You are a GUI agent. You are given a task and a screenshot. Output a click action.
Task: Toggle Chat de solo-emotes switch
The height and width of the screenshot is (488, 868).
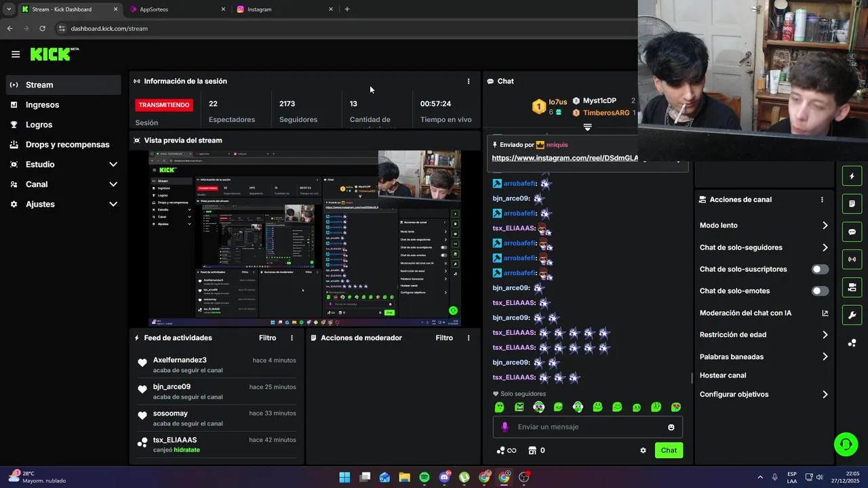820,291
